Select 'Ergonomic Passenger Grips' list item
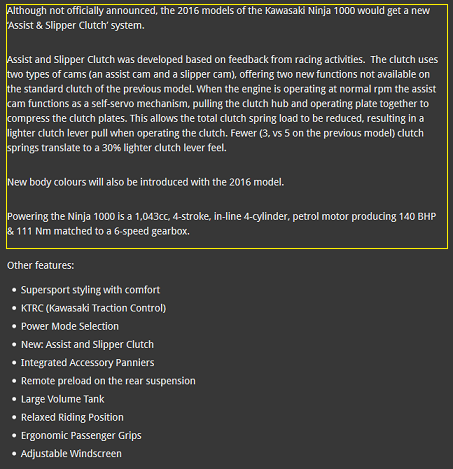 81,435
